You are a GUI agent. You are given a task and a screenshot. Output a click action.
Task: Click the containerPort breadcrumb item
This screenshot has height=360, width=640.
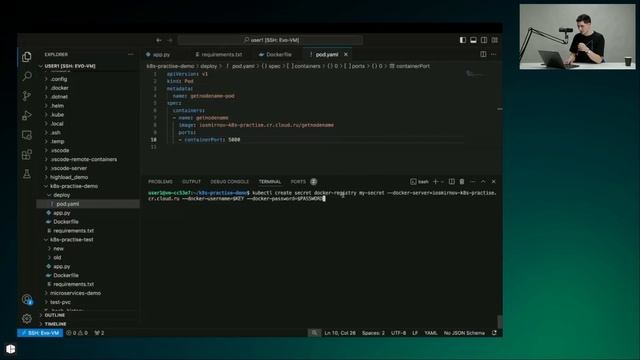pos(409,66)
